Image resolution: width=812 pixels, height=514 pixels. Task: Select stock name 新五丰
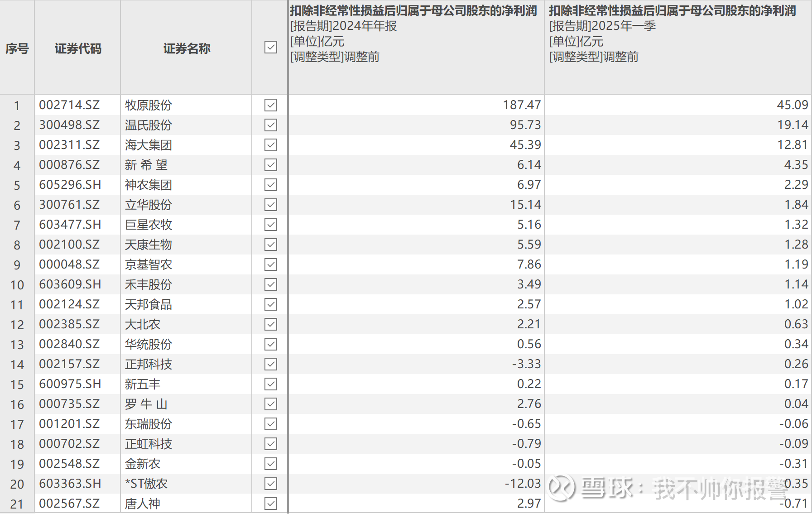coord(143,384)
